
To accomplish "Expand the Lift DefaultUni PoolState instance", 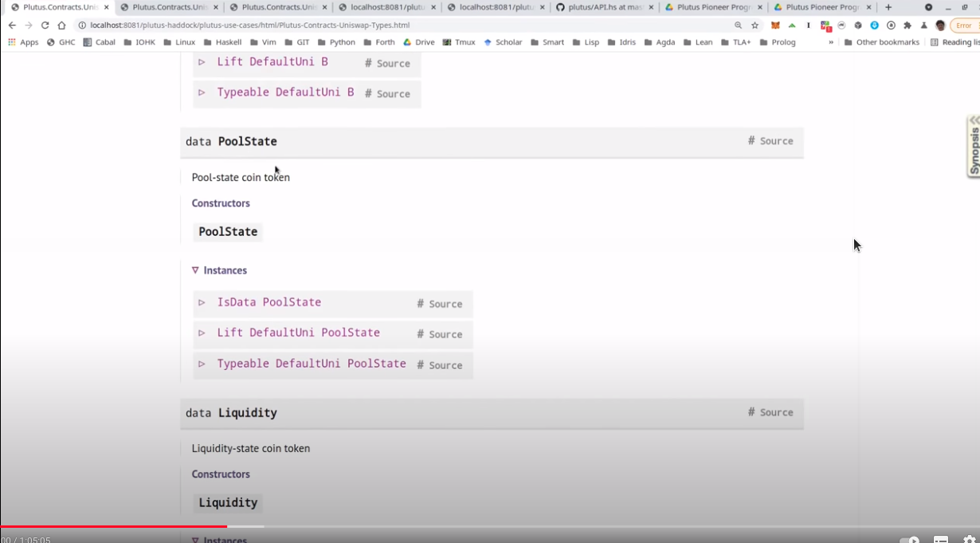I will pos(202,333).
